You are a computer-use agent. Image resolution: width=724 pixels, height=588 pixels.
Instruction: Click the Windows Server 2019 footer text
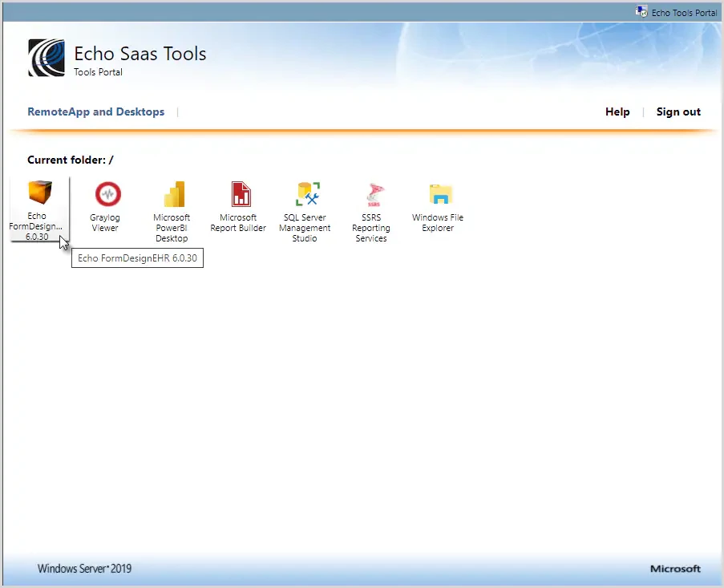click(x=84, y=569)
